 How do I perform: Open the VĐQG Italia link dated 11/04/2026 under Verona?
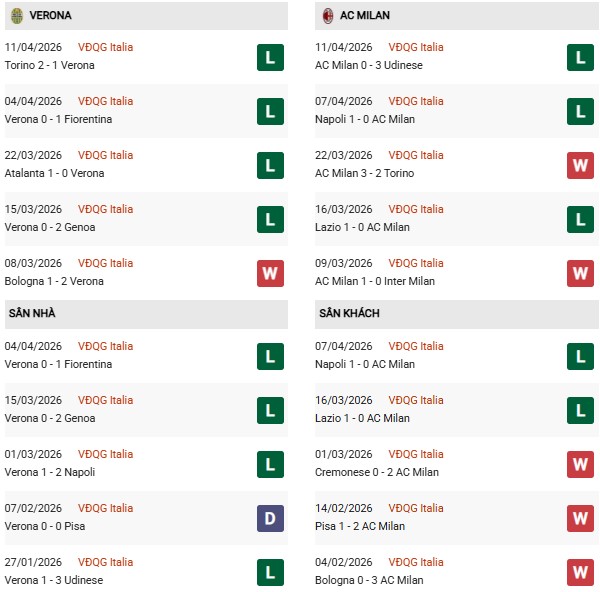click(x=105, y=47)
